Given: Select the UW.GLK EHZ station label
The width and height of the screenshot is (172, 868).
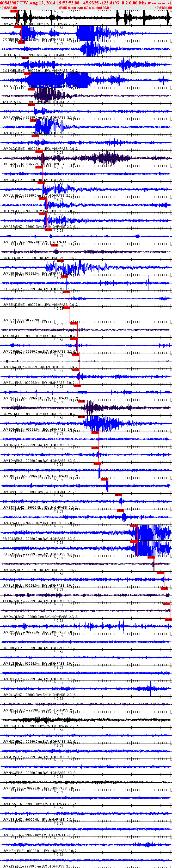Looking at the screenshot, I should coord(39,695).
